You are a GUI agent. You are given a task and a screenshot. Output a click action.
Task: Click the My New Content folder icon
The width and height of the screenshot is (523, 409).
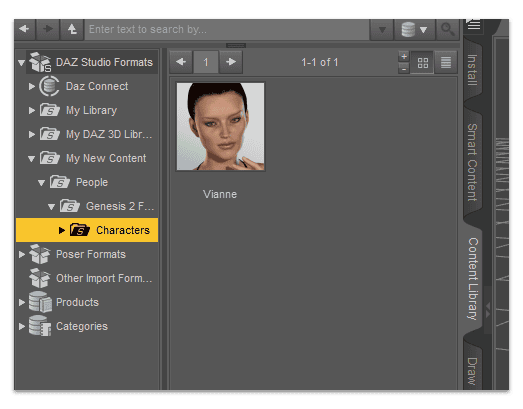[x=50, y=158]
